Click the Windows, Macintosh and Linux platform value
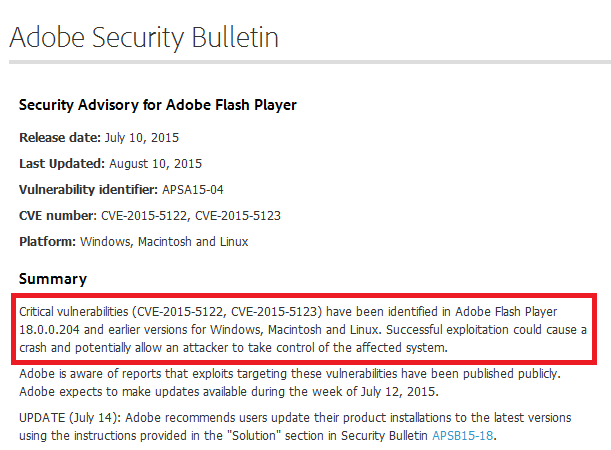This screenshot has width=611, height=450. 164,241
